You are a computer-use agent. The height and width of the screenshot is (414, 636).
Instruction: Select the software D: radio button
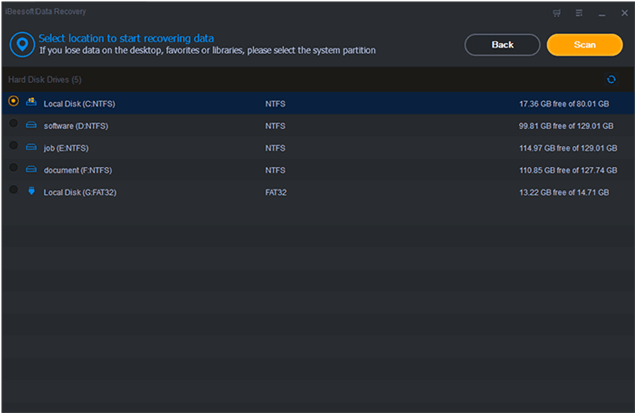pyautogui.click(x=13, y=123)
